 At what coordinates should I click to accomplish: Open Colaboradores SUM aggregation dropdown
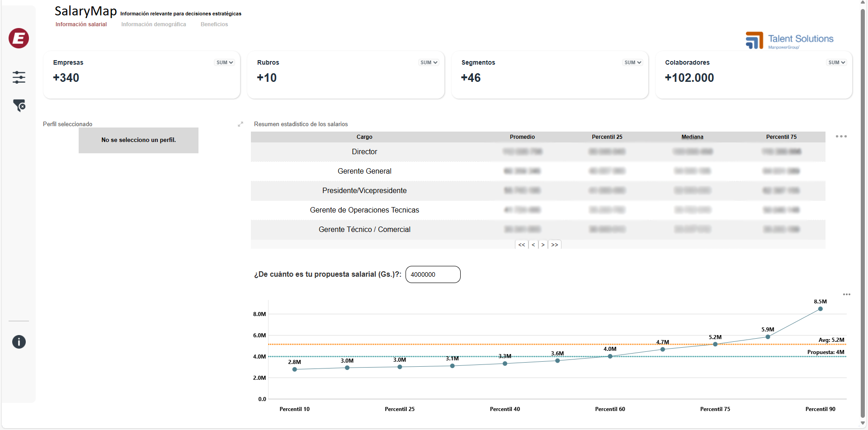click(x=836, y=63)
